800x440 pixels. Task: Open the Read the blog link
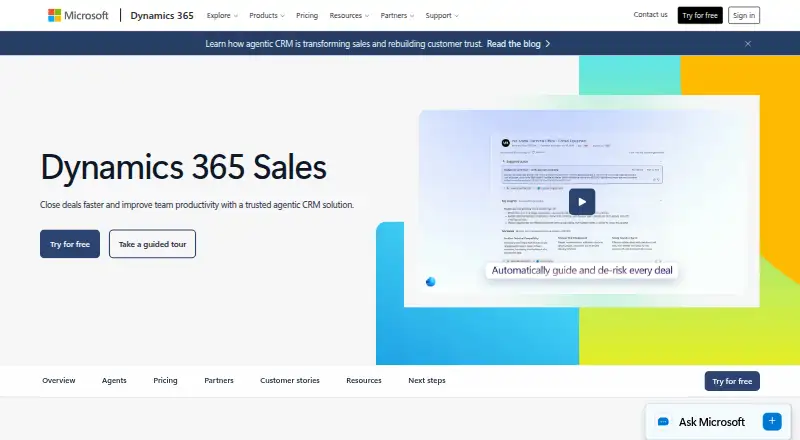[x=513, y=44]
